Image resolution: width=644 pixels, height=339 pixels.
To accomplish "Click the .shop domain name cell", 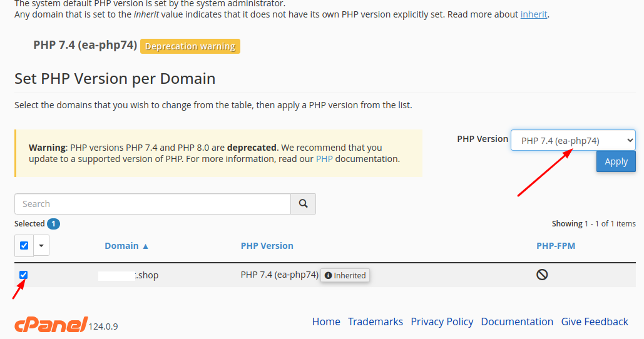I will (128, 275).
